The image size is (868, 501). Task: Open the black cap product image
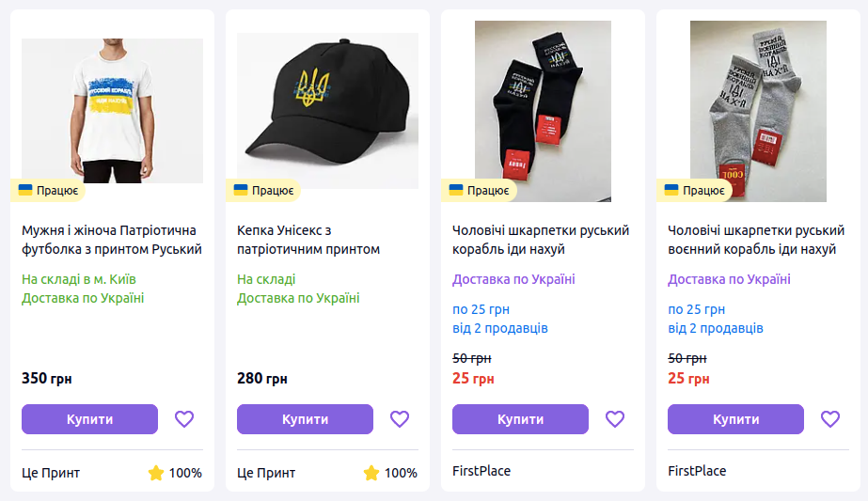point(327,110)
